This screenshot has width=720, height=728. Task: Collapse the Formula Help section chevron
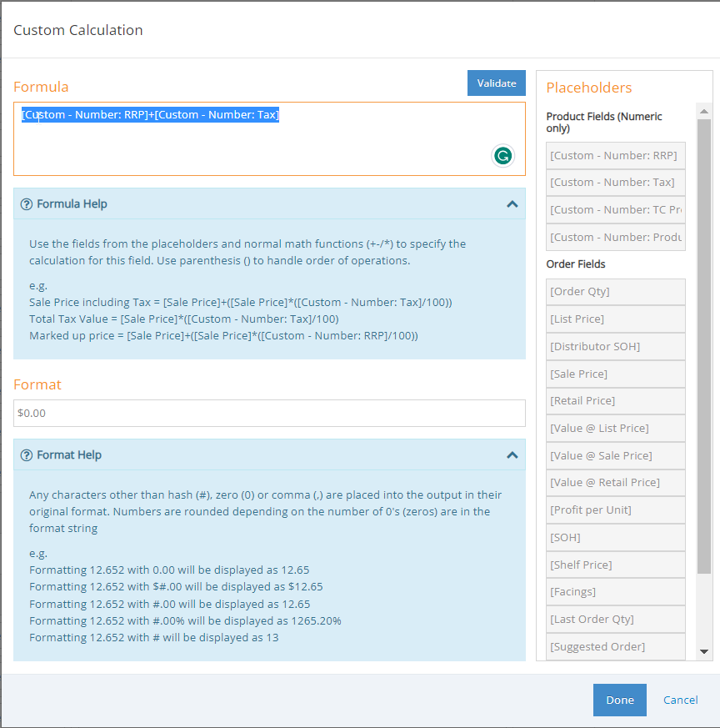[512, 204]
